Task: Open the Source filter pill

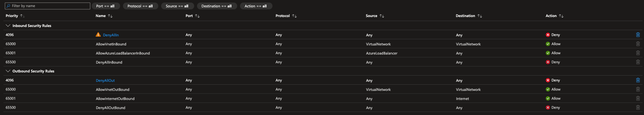Action: tap(177, 6)
